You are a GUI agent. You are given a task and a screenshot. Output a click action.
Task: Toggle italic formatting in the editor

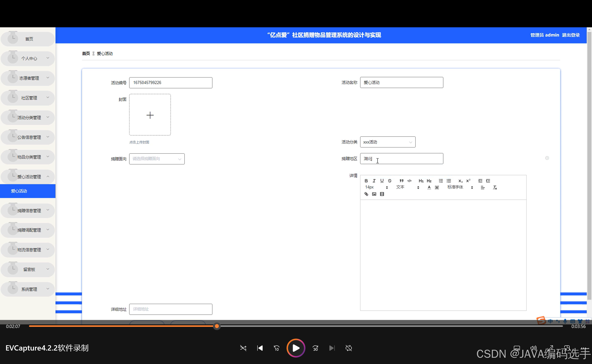pos(374,181)
